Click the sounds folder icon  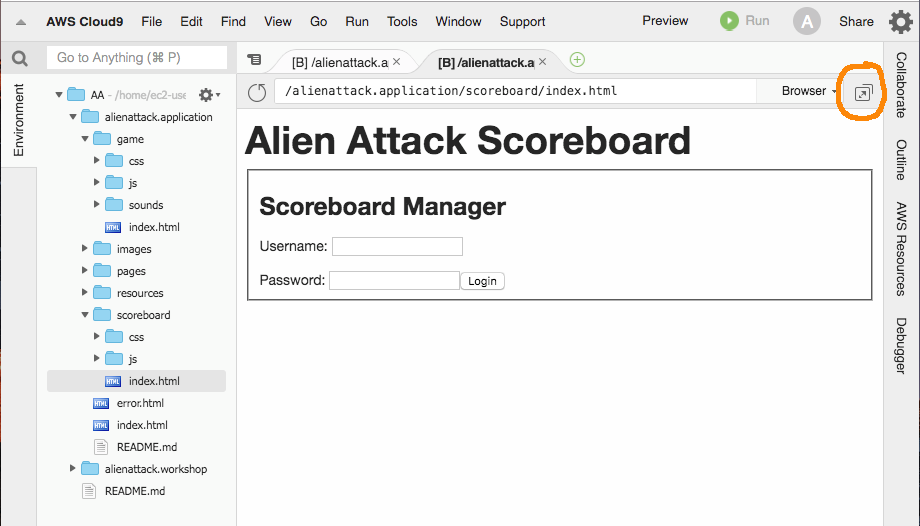click(114, 204)
